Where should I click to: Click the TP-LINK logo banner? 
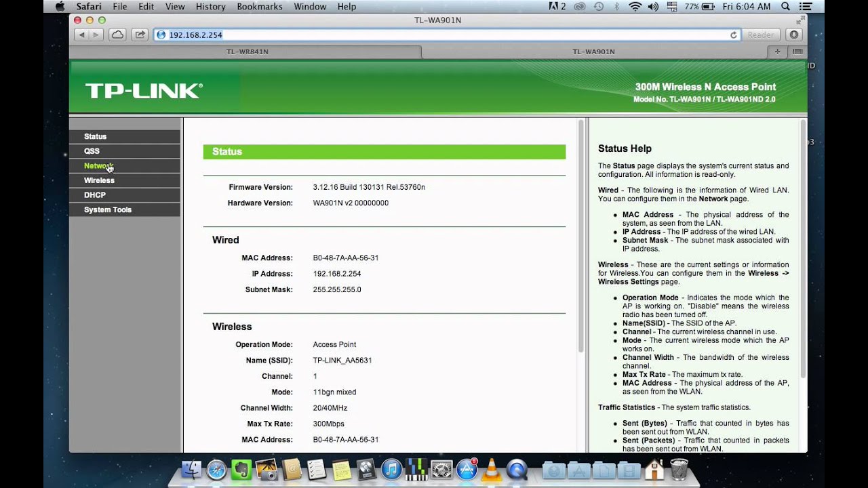[x=144, y=91]
